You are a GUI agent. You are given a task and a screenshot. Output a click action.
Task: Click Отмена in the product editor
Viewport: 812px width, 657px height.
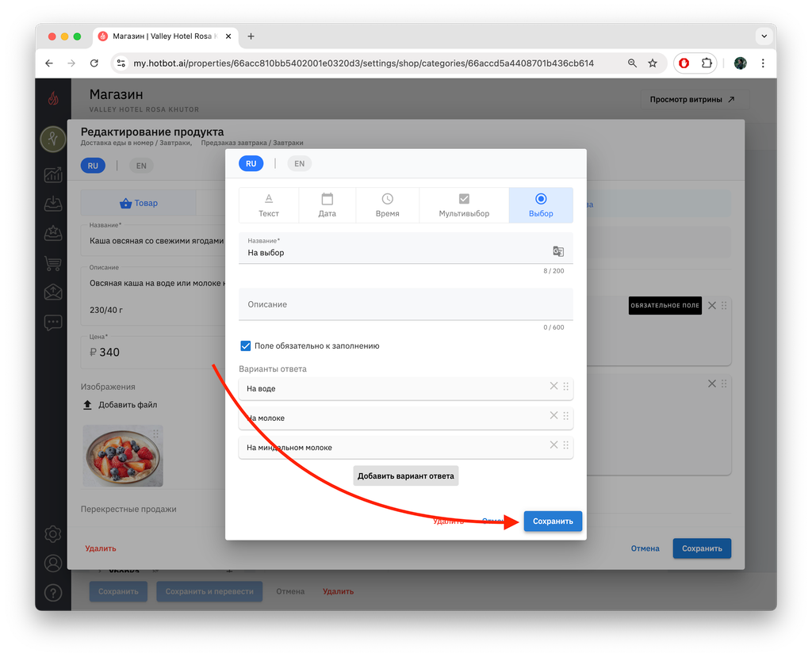[x=645, y=548]
